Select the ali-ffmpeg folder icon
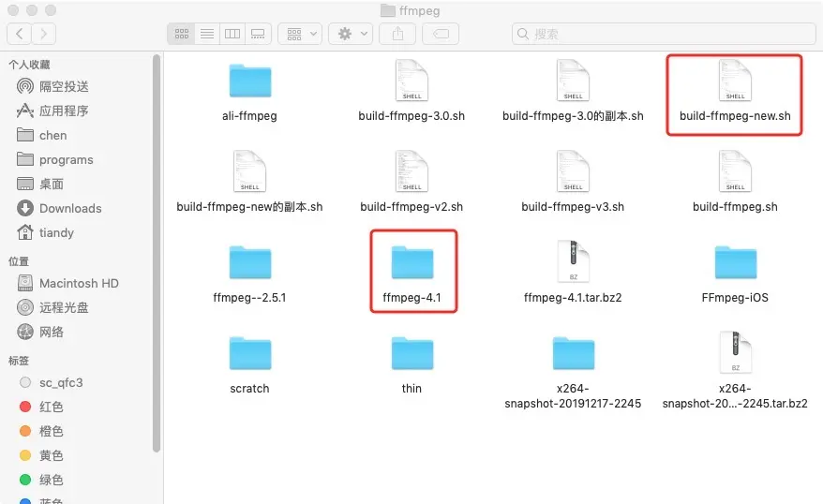 coord(250,81)
